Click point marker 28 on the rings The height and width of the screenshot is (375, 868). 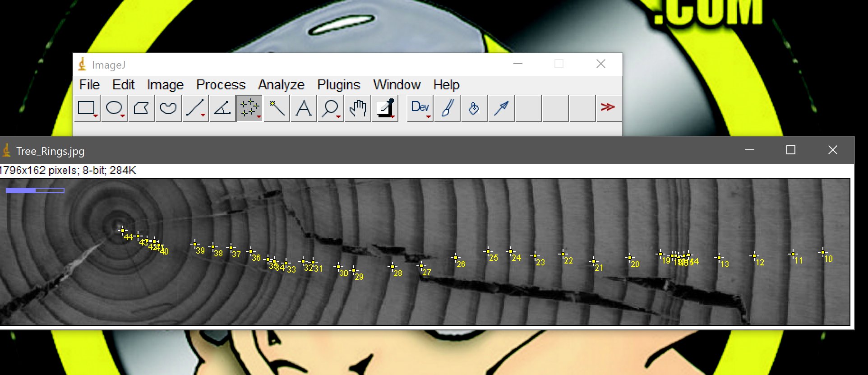click(392, 267)
